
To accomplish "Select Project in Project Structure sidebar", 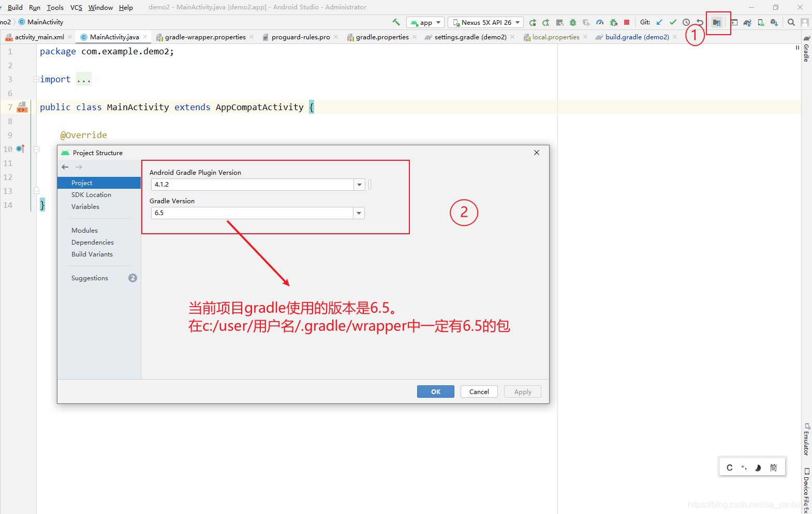I will pos(99,183).
